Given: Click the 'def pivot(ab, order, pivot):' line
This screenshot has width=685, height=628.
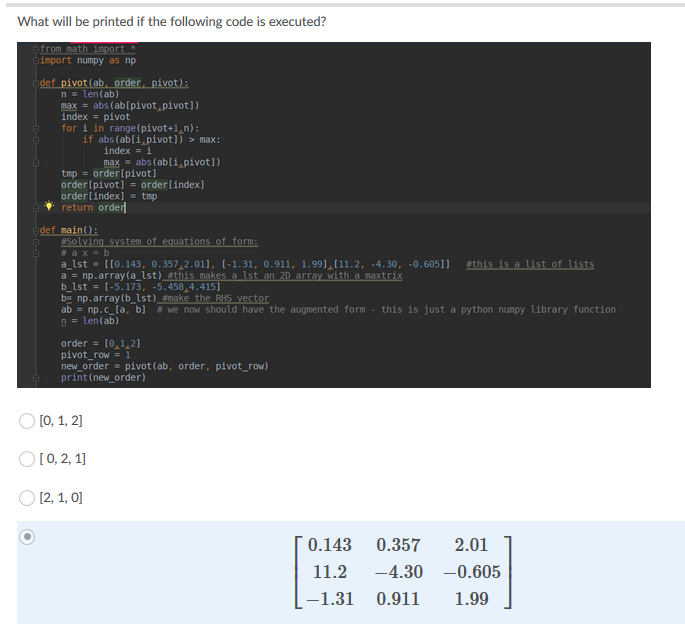Looking at the screenshot, I should [114, 83].
